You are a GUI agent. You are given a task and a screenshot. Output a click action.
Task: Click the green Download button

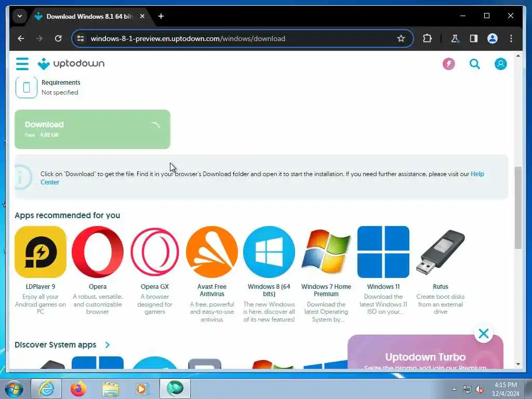[x=92, y=129]
